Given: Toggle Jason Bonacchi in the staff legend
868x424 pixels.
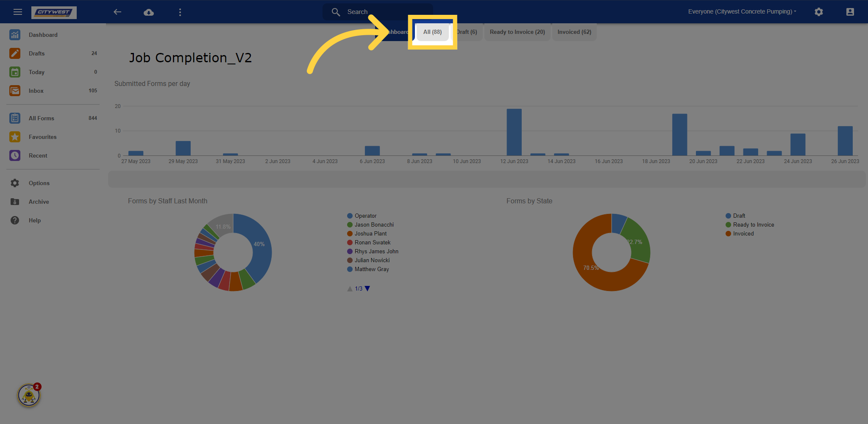Looking at the screenshot, I should 374,224.
